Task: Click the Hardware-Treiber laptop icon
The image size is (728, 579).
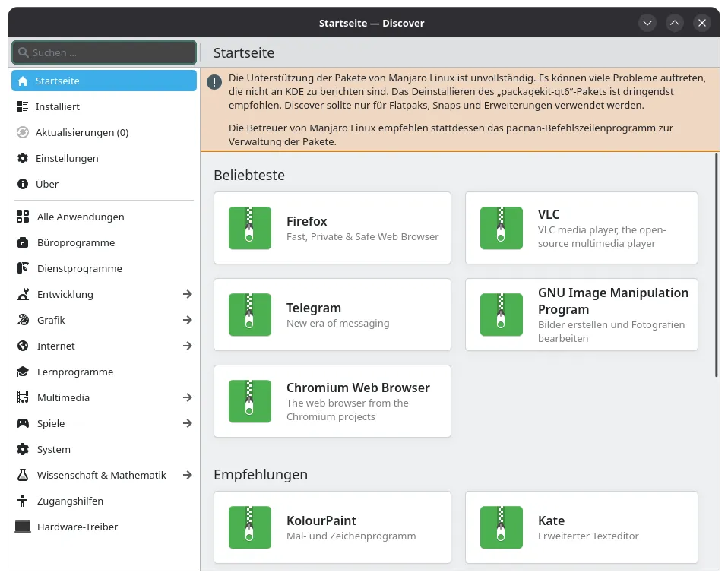Action: point(23,527)
